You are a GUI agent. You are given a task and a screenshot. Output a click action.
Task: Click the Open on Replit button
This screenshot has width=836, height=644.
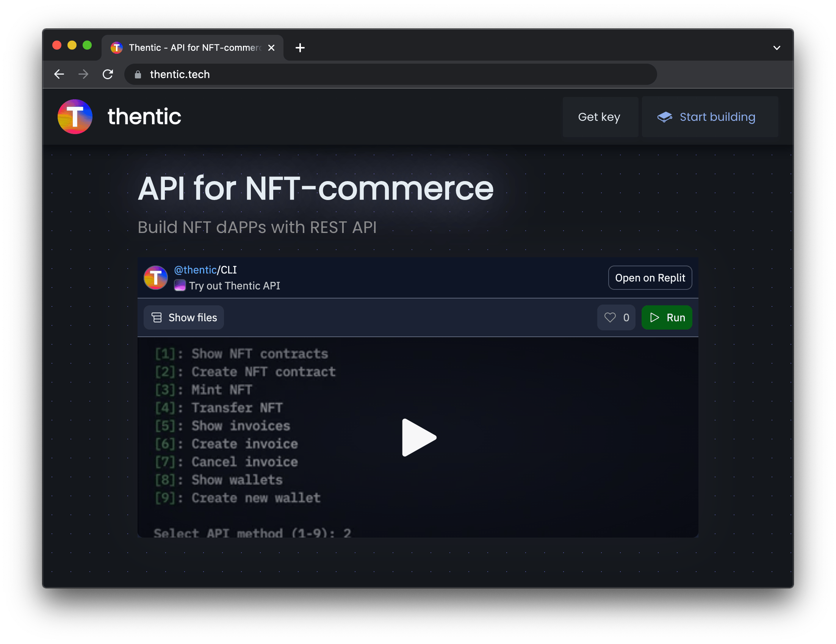click(650, 278)
